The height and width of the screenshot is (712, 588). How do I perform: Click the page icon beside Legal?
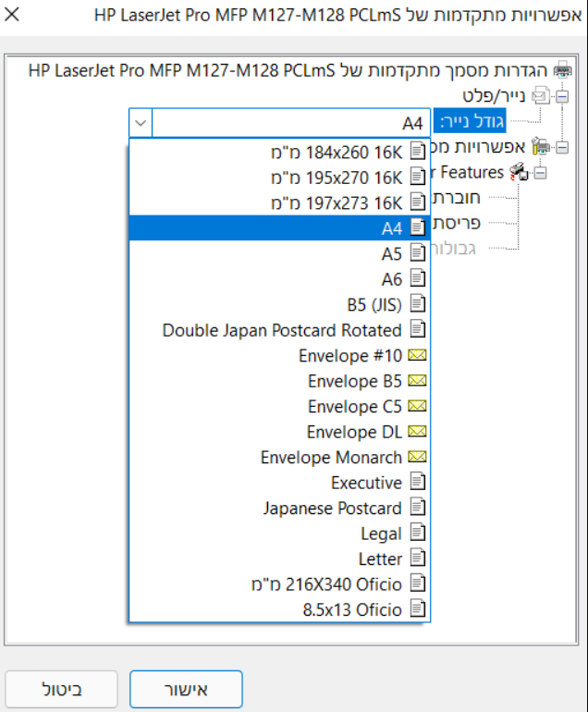(418, 533)
